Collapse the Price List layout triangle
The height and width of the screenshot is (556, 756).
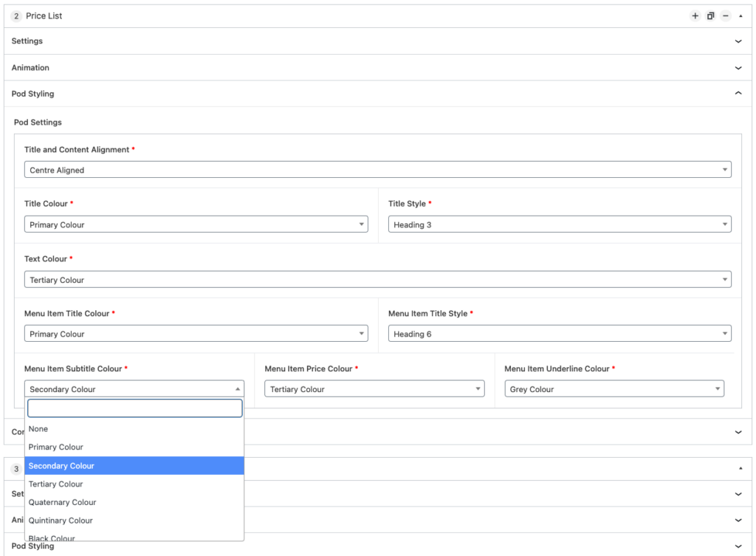pos(740,16)
